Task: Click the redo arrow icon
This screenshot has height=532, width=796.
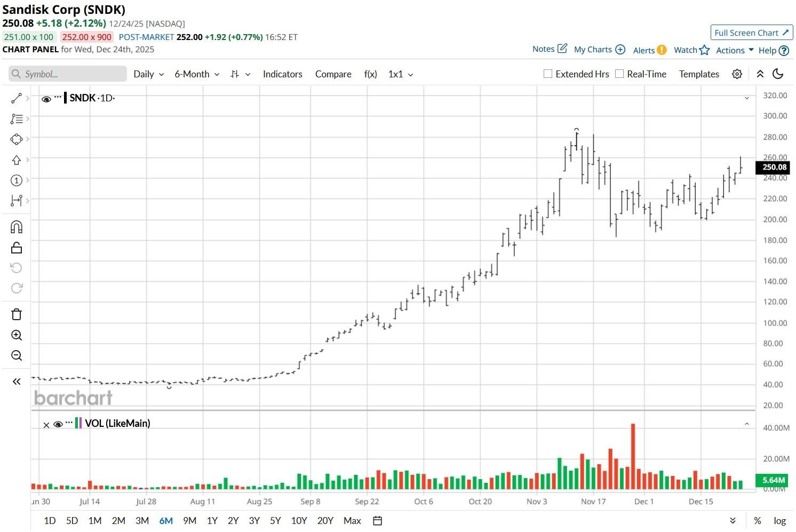Action: pyautogui.click(x=17, y=288)
